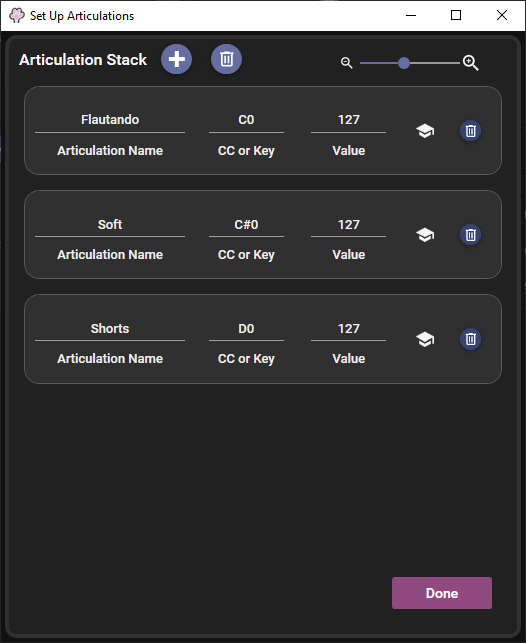Click the zoom slider handle
The width and height of the screenshot is (526, 643).
[404, 63]
